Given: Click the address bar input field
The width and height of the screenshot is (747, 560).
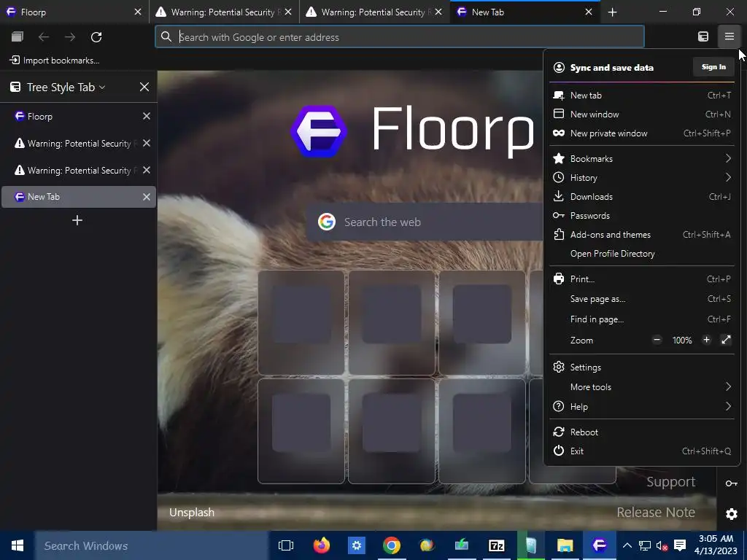Looking at the screenshot, I should (400, 37).
